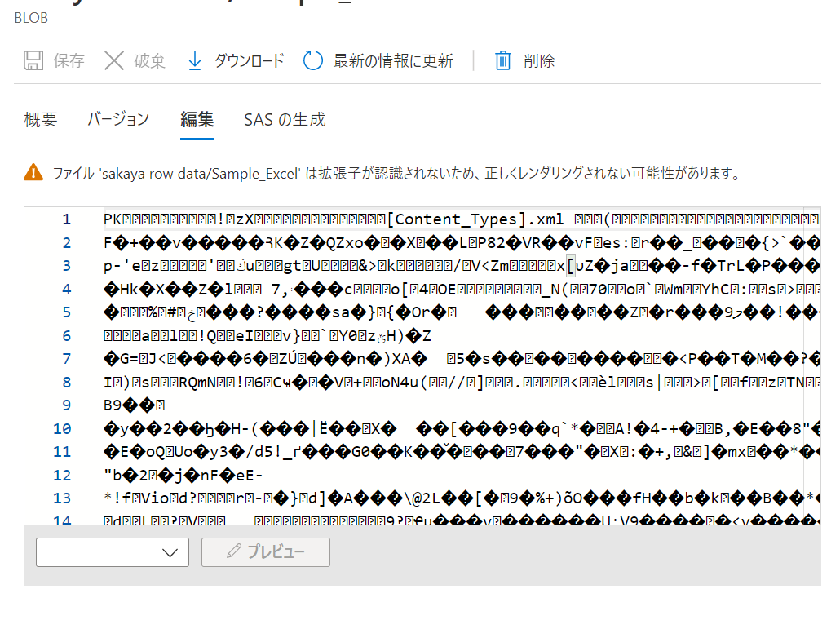Switch to the 概要 tab
This screenshot has height=620, width=840.
click(x=41, y=119)
